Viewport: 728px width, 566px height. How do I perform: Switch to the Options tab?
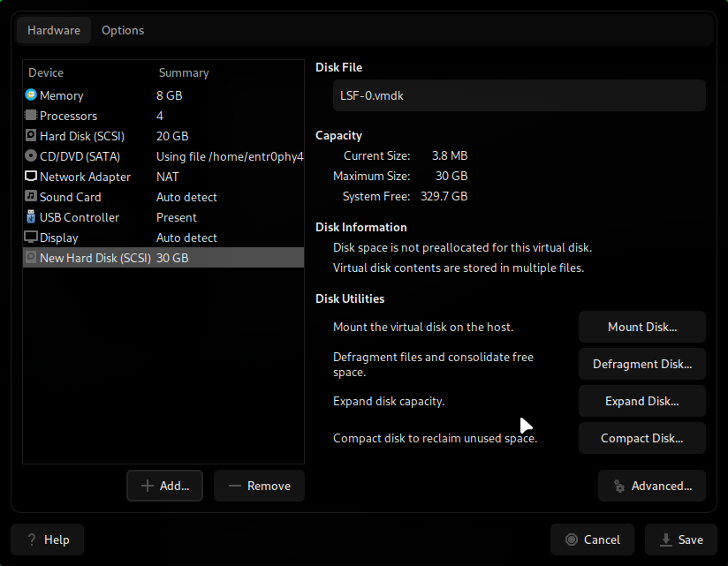click(122, 30)
